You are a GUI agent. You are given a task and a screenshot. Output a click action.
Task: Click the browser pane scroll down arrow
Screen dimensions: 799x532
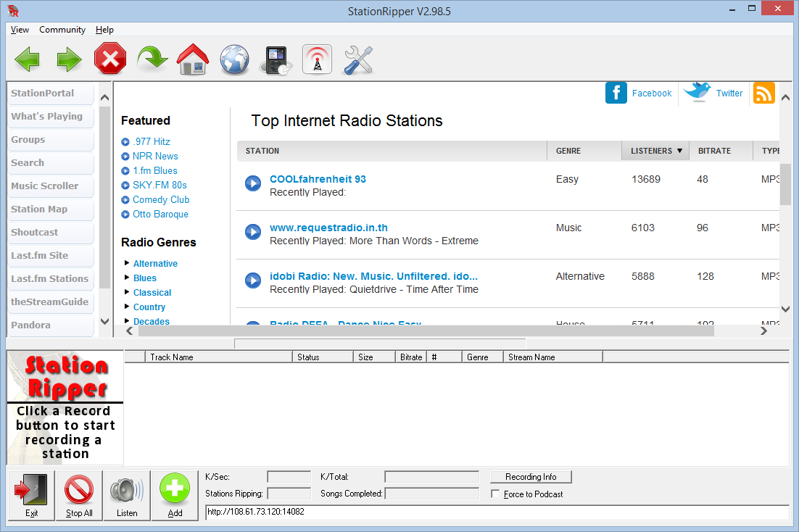[785, 309]
